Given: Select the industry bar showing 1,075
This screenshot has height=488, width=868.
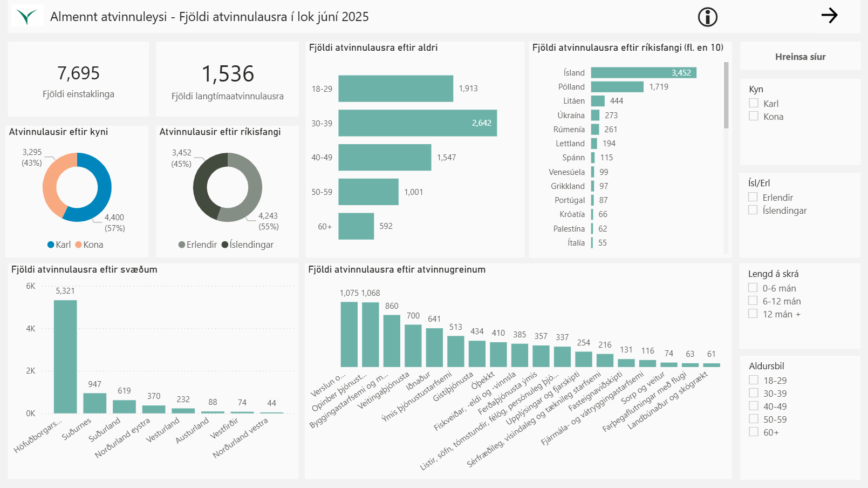Looking at the screenshot, I should pyautogui.click(x=349, y=335).
